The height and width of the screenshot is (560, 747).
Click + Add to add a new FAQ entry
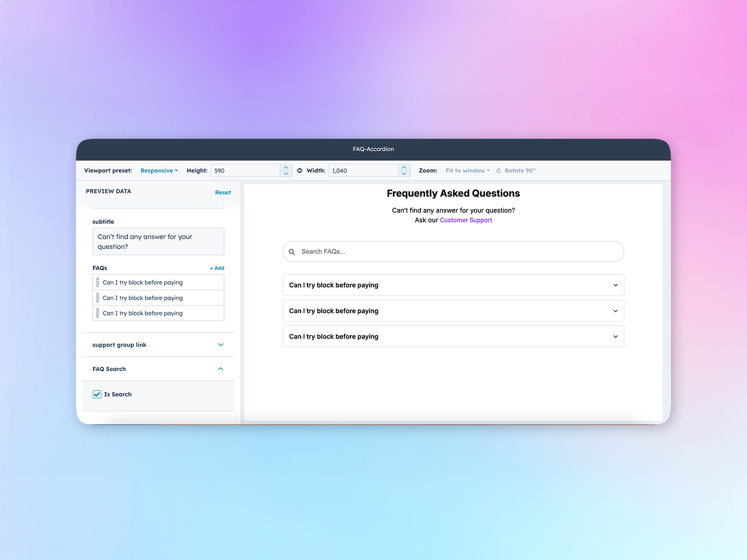(x=217, y=268)
